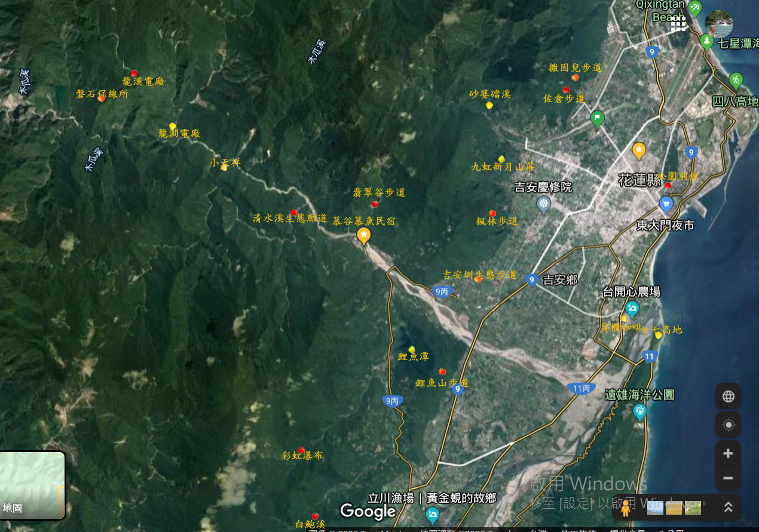Click the 吉安慶修院 place label
Viewport: 759px width, 532px height.
pos(543,187)
